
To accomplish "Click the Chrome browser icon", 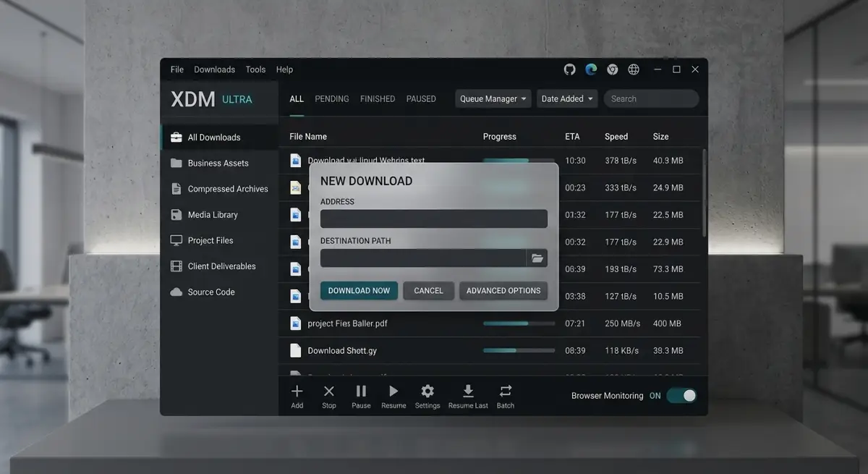I will click(x=613, y=69).
